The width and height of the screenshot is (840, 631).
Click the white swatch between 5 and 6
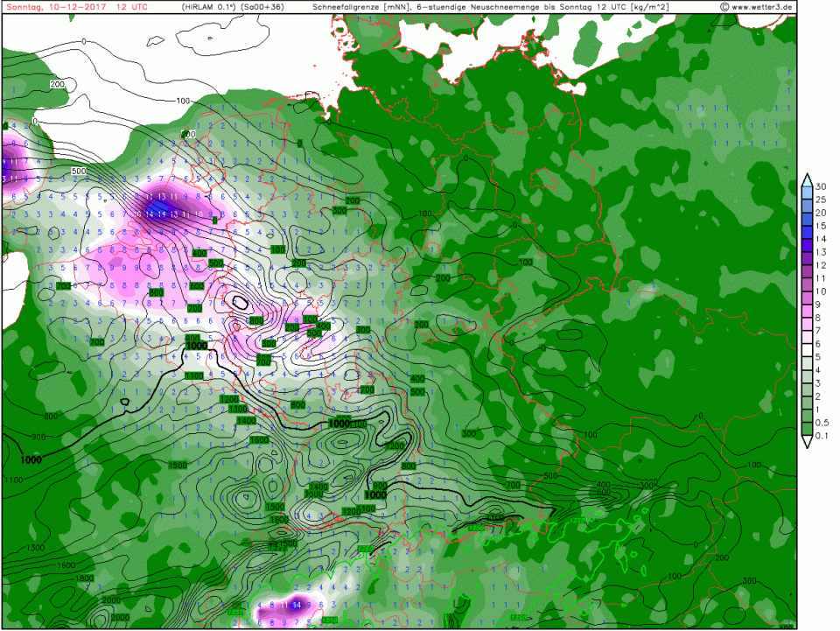(x=807, y=350)
